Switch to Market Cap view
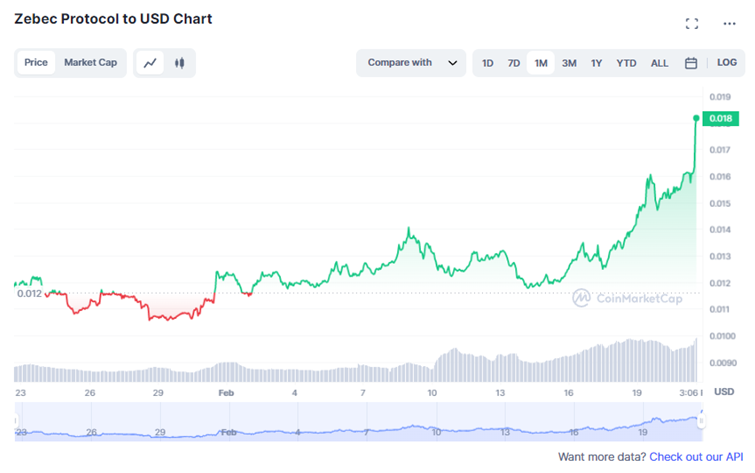The height and width of the screenshot is (473, 755). pos(90,63)
